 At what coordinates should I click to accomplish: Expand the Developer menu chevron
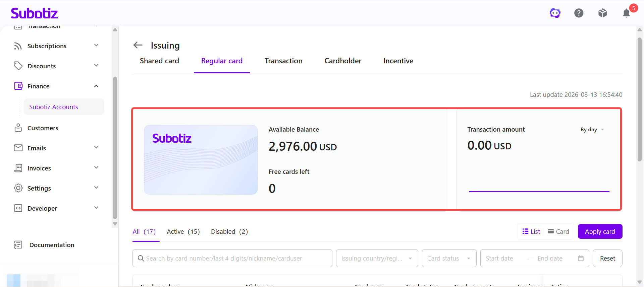click(x=96, y=208)
